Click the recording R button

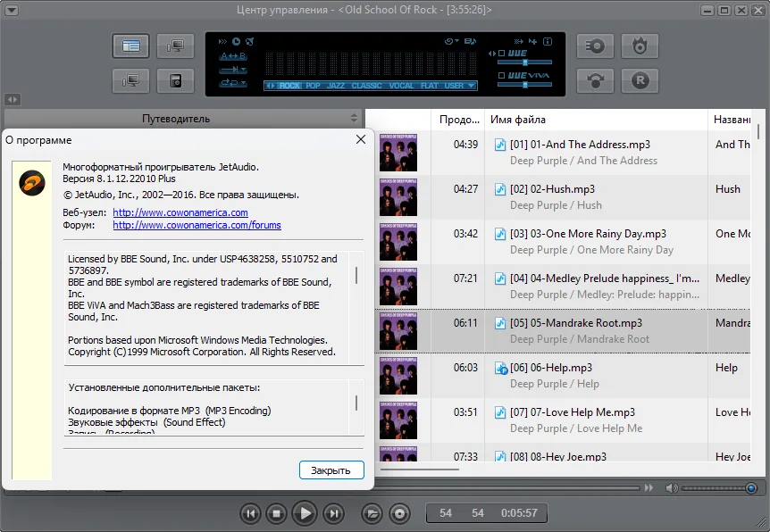coord(640,80)
